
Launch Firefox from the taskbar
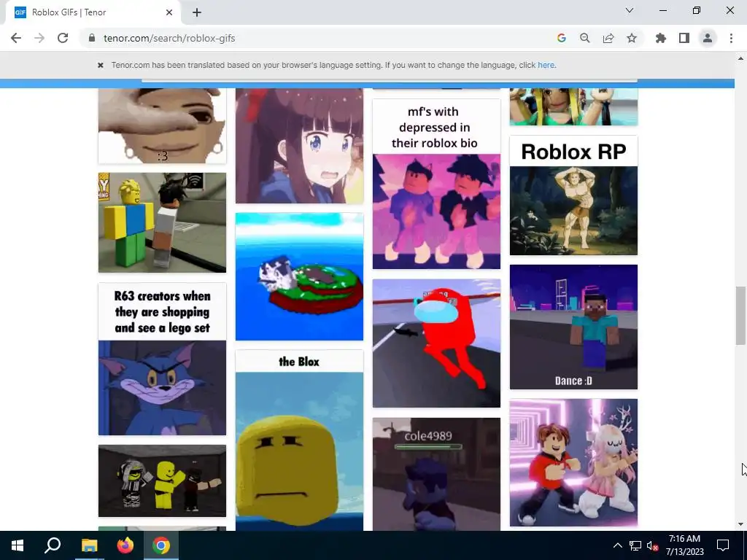[x=125, y=545]
